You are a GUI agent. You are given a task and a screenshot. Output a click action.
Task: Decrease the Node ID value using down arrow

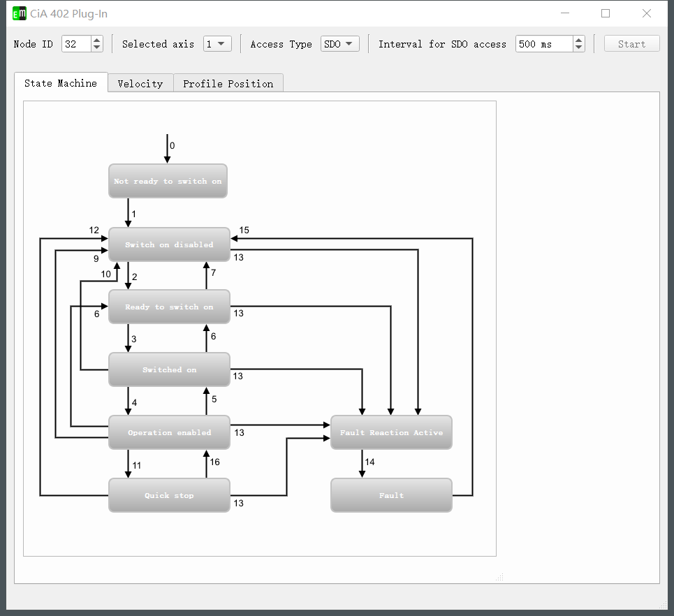coord(96,47)
